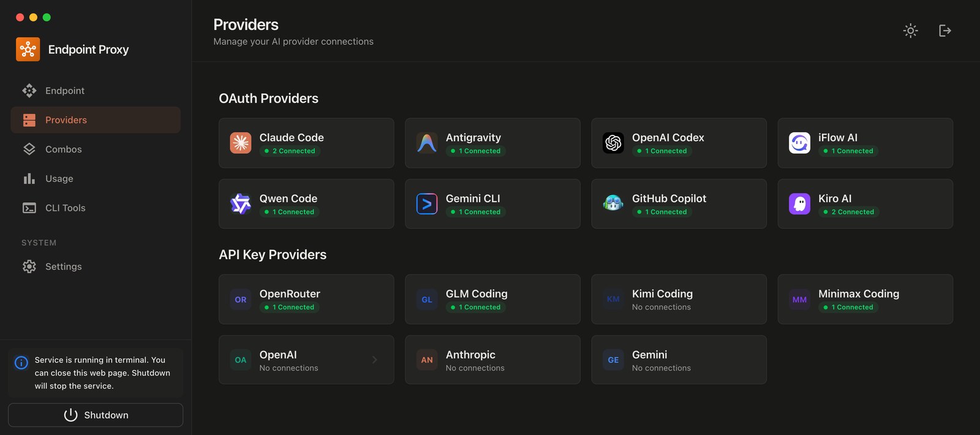Screen dimensions: 980x435
Task: Click Antigravity's "1 Connected" badge
Action: point(475,151)
